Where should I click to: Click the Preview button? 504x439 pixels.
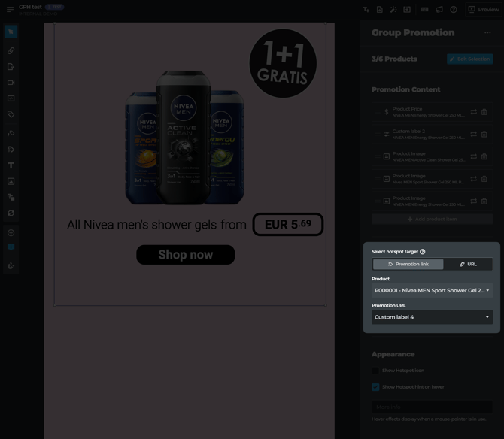484,10
